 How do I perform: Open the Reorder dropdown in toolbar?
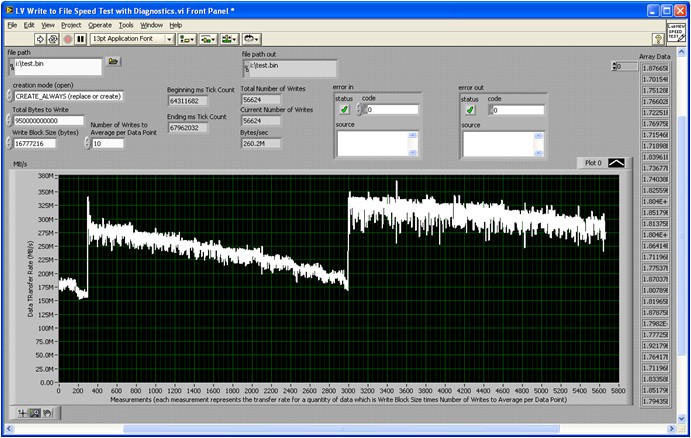251,39
